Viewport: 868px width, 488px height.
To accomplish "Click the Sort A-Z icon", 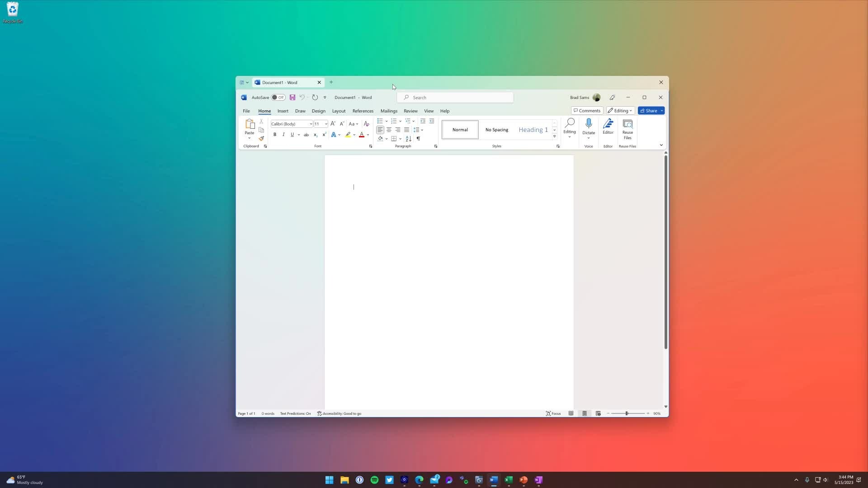I will (408, 139).
